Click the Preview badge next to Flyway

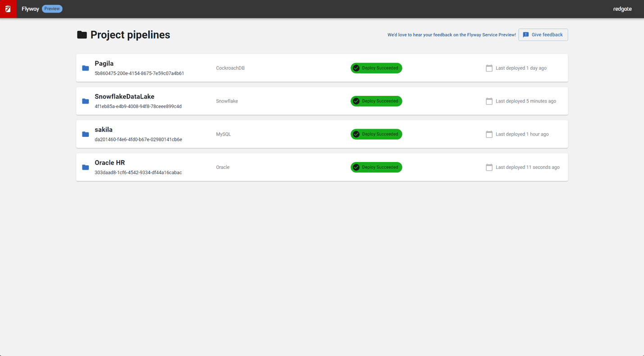click(x=52, y=9)
